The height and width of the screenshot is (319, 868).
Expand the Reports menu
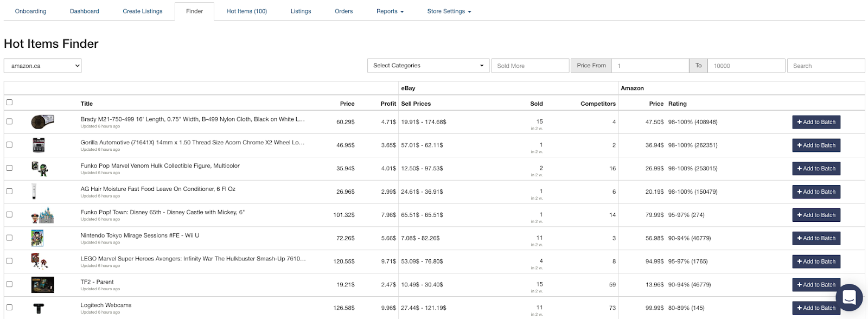(x=390, y=11)
